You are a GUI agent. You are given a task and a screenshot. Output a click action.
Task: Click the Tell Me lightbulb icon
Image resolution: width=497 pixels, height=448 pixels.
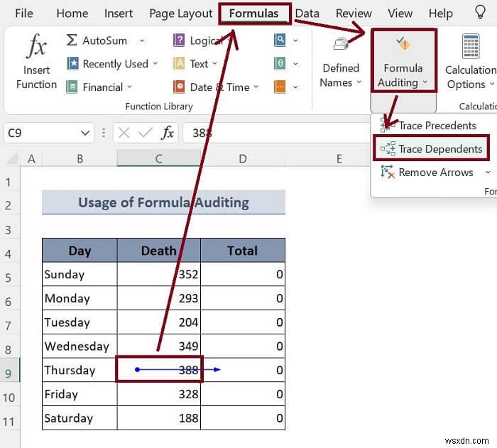click(480, 13)
